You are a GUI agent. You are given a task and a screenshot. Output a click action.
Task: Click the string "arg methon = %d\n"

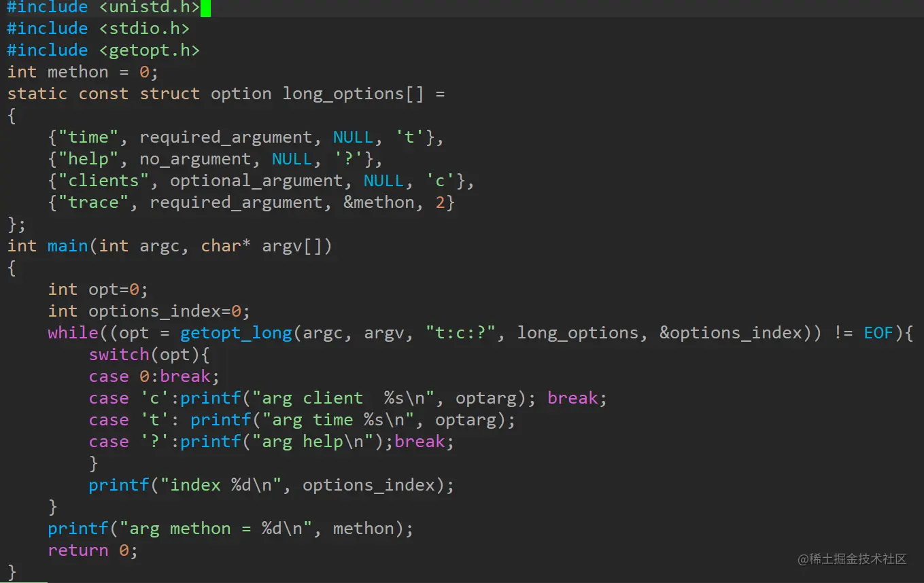[216, 529]
